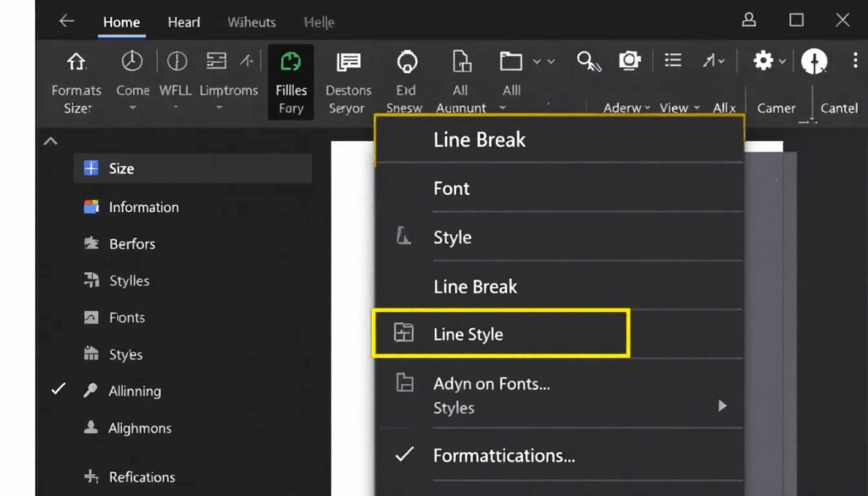Click the Alll folder icon

[x=511, y=61]
